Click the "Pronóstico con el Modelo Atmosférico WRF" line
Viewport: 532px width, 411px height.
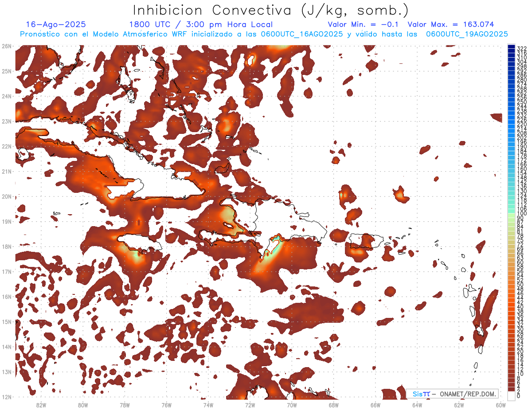click(264, 34)
